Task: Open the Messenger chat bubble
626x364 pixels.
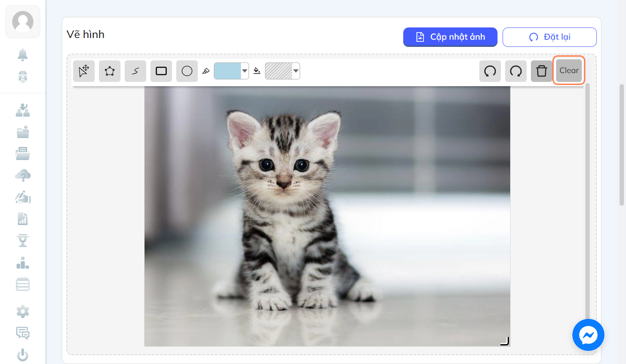Action: click(x=588, y=335)
